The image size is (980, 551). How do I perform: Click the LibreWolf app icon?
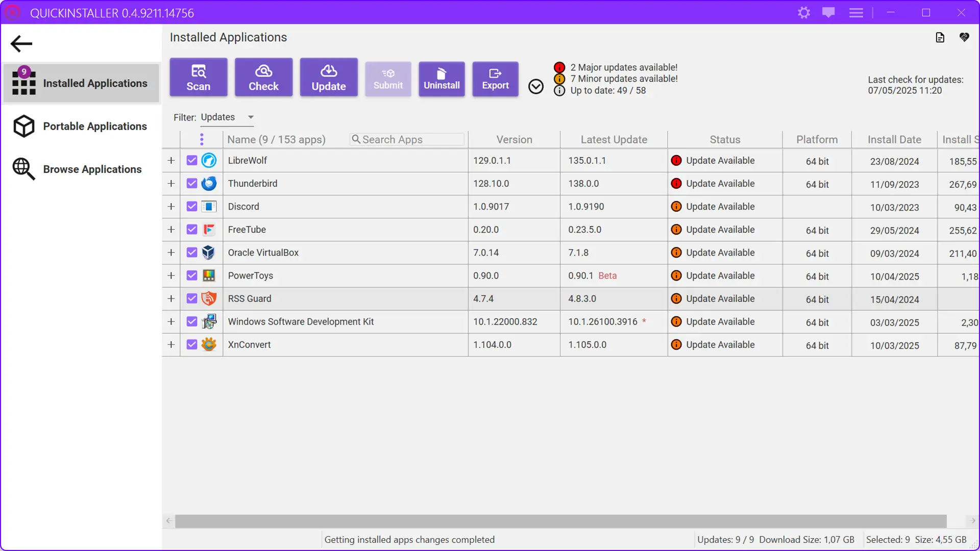tap(209, 160)
